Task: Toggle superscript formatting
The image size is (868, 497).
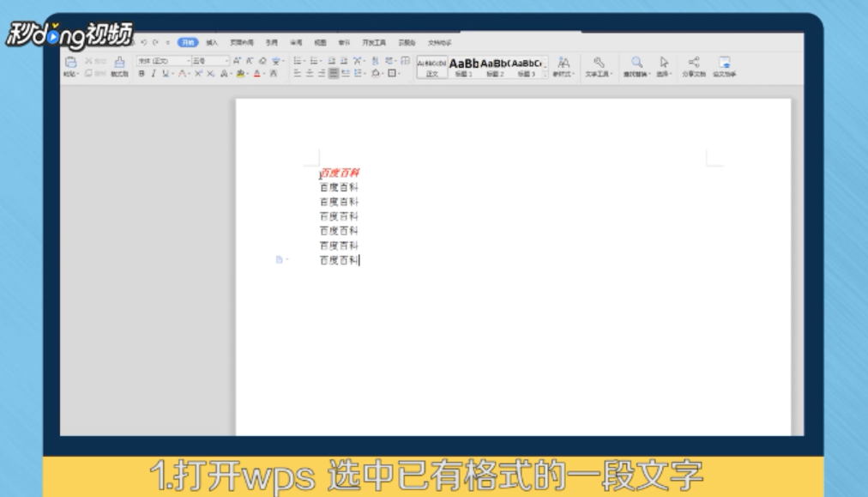Action: [x=198, y=74]
